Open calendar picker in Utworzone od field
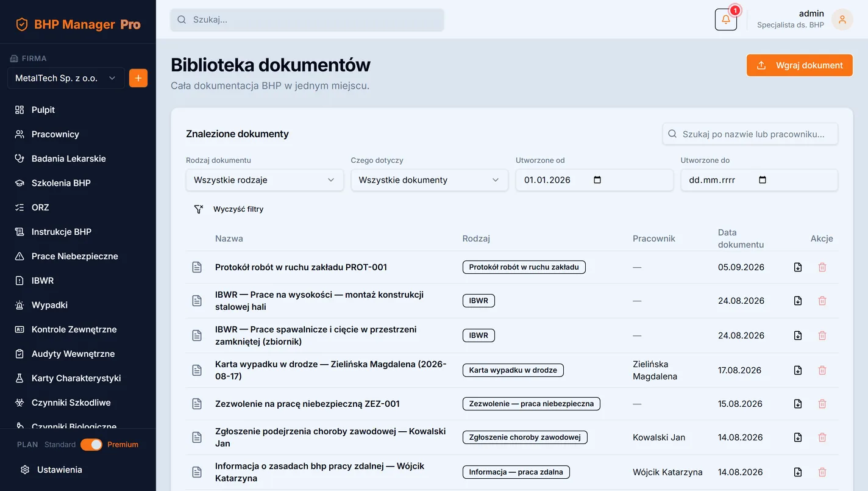This screenshot has width=868, height=491. pos(597,180)
